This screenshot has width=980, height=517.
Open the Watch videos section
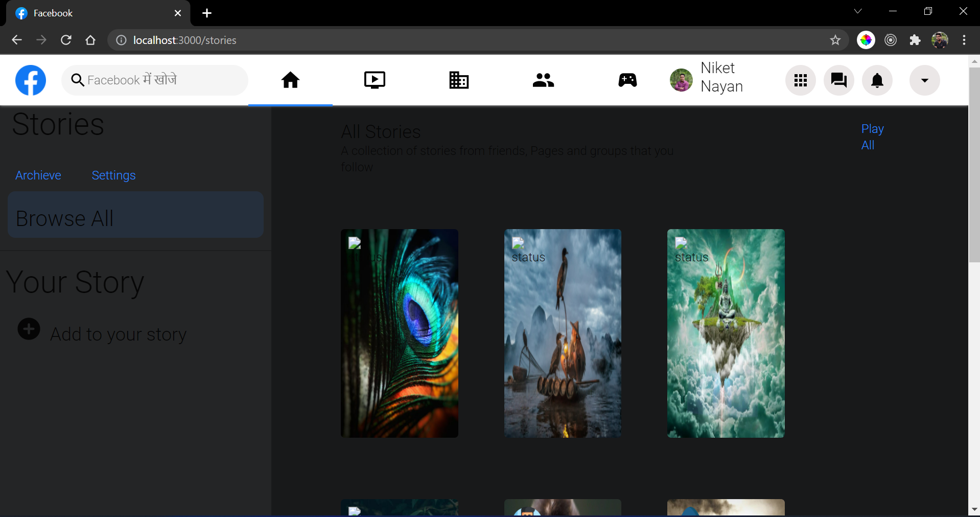[x=375, y=80]
